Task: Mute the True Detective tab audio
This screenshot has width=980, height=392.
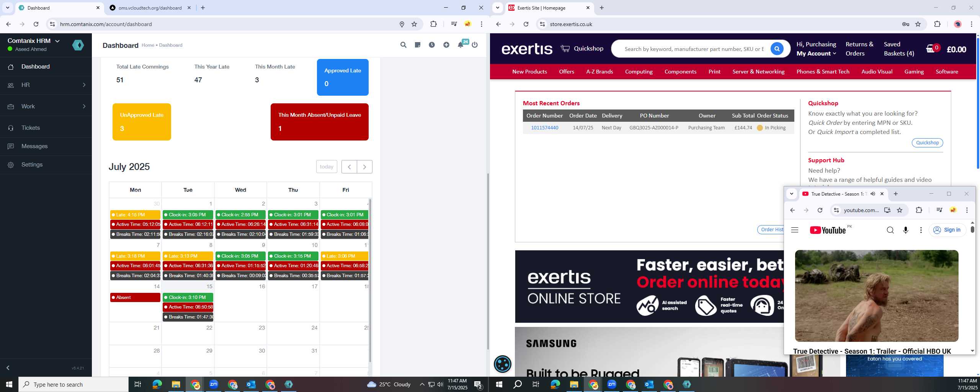Action: (x=873, y=194)
